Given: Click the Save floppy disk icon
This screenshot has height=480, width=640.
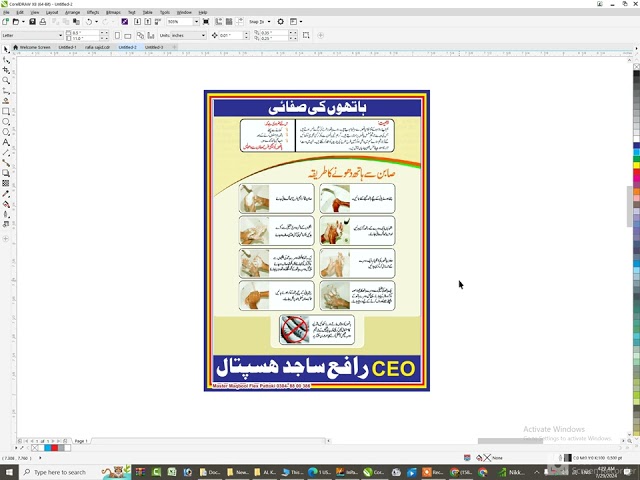Looking at the screenshot, I should pos(32,22).
